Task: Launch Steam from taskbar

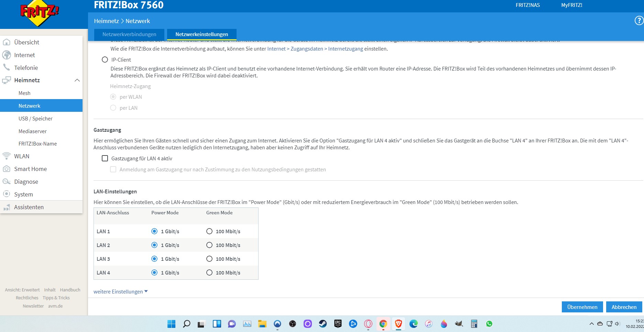Action: (323, 324)
